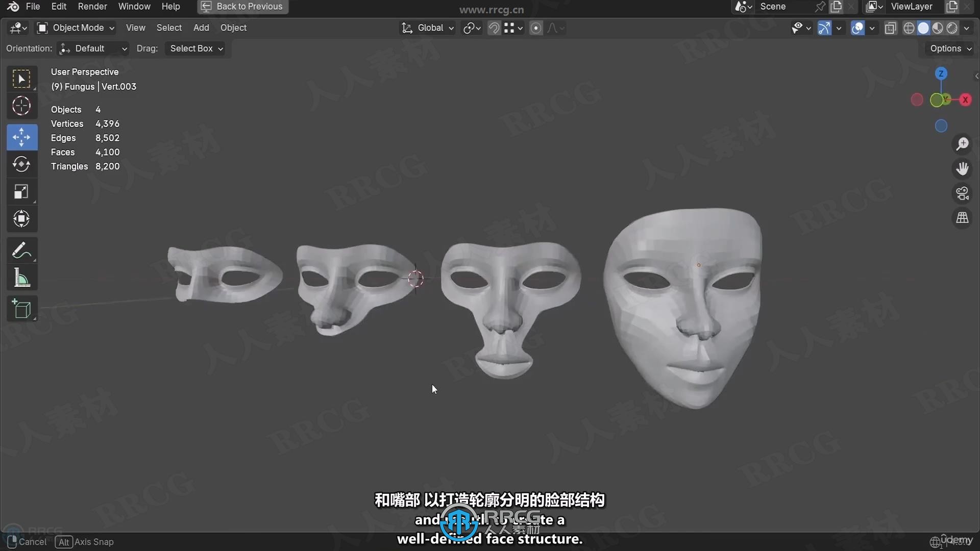Image resolution: width=980 pixels, height=551 pixels.
Task: Open the File menu
Action: (33, 7)
